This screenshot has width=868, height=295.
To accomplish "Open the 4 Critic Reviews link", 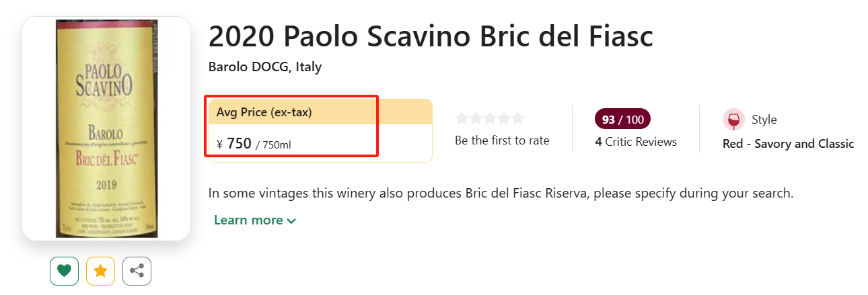I will (636, 142).
